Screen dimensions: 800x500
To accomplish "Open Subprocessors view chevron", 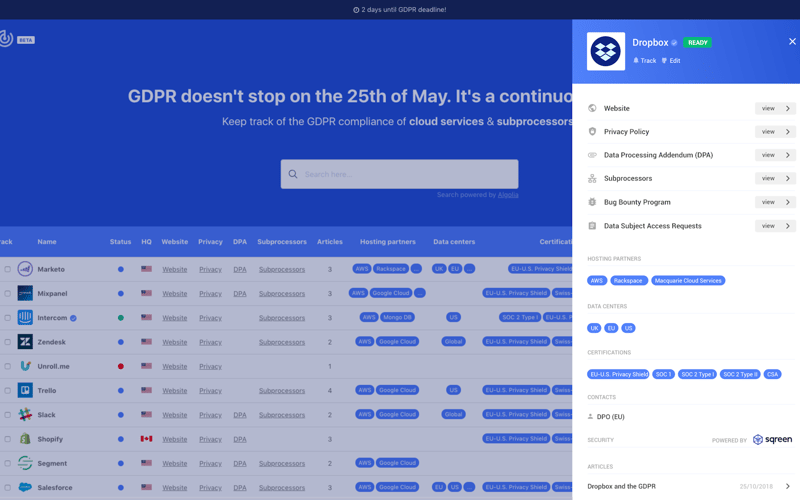I will tap(788, 179).
